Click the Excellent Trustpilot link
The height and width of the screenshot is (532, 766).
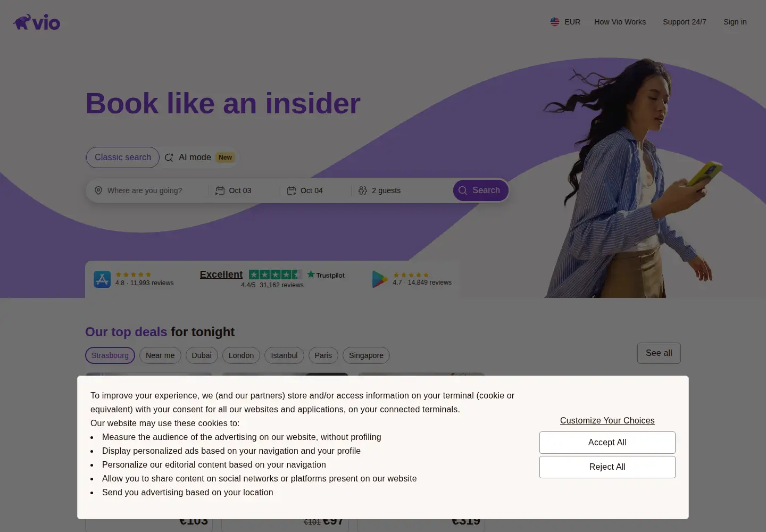tap(221, 275)
